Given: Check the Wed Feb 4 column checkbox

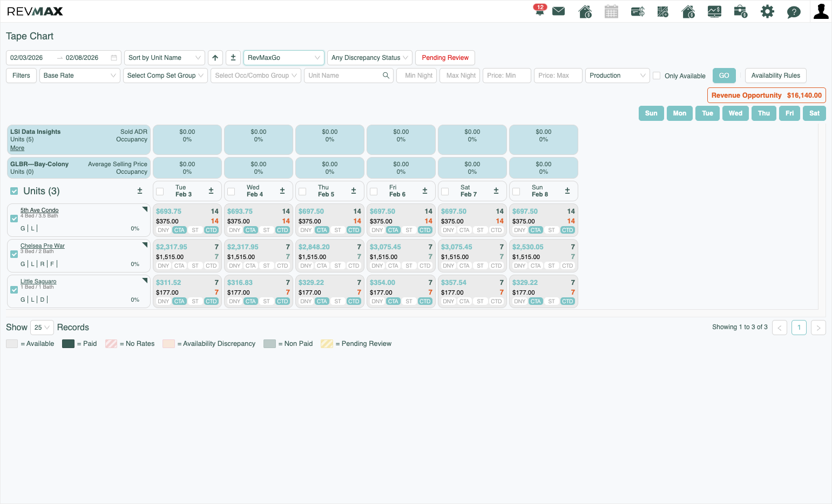Looking at the screenshot, I should (231, 192).
